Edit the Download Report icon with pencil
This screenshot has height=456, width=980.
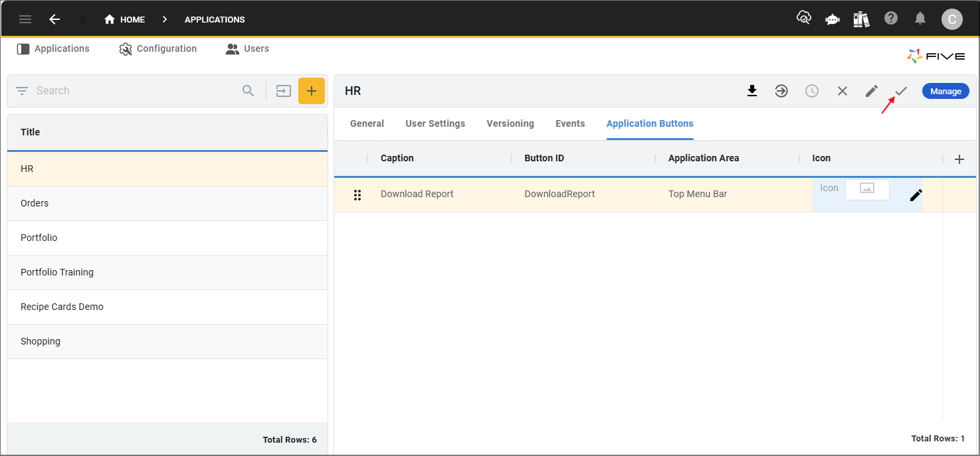(x=916, y=194)
